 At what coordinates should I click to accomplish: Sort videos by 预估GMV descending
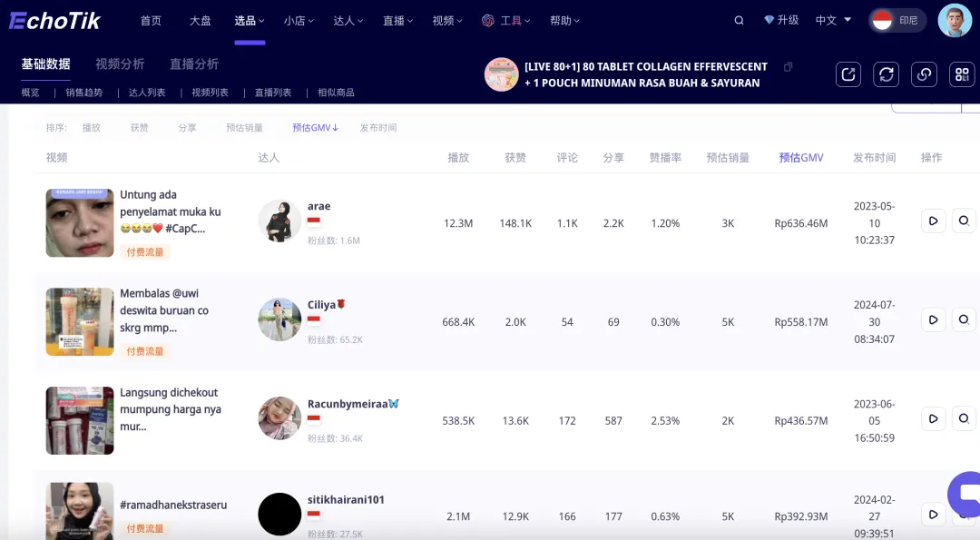point(315,128)
